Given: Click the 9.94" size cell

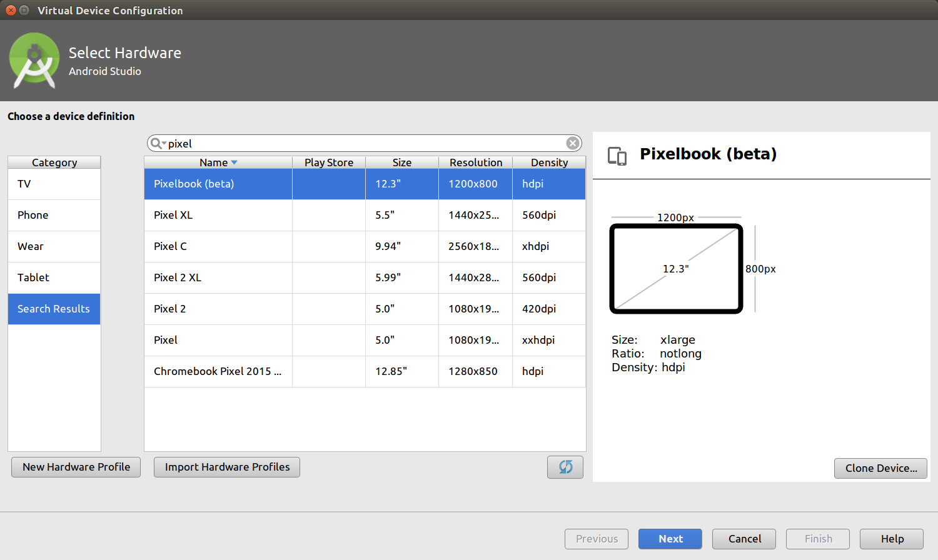Looking at the screenshot, I should [x=402, y=246].
